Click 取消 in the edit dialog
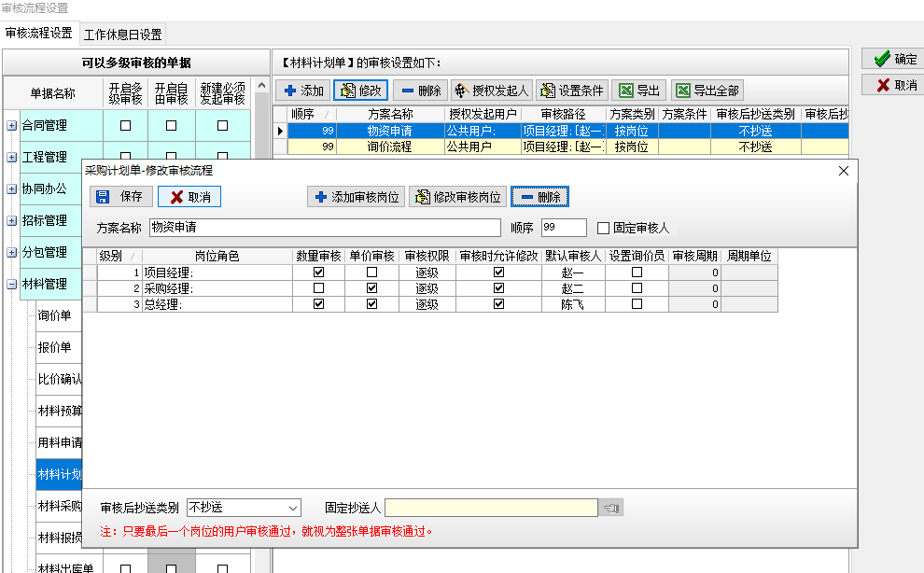The height and width of the screenshot is (573, 924). click(189, 197)
